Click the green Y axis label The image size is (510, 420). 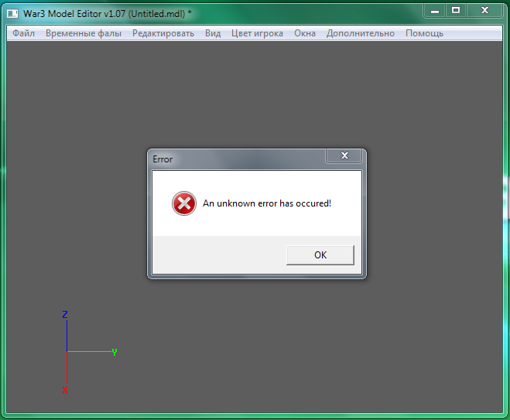115,352
